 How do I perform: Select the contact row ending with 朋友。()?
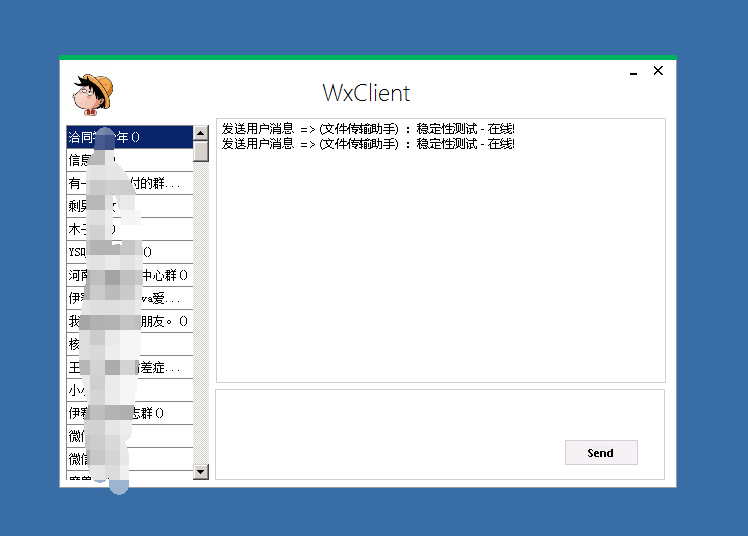(130, 321)
